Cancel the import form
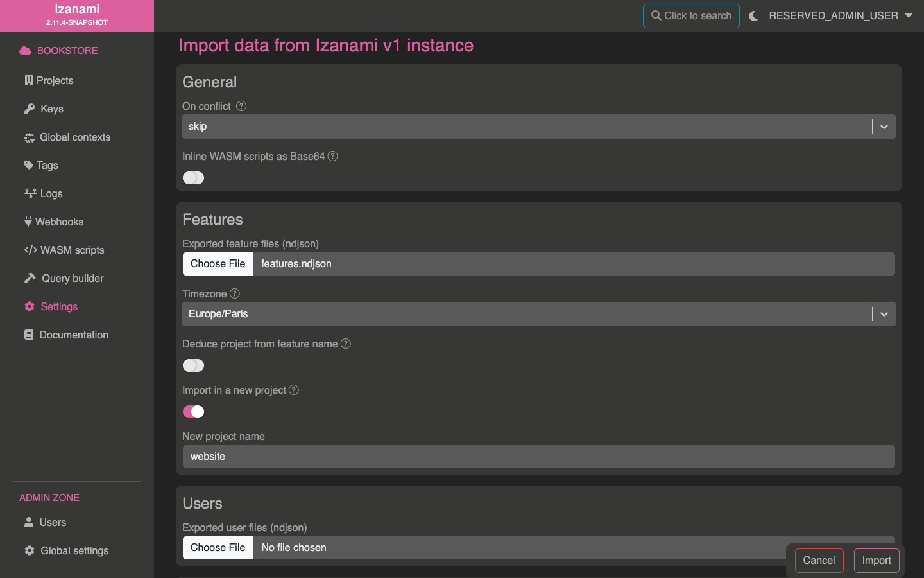The width and height of the screenshot is (924, 578). (x=819, y=560)
